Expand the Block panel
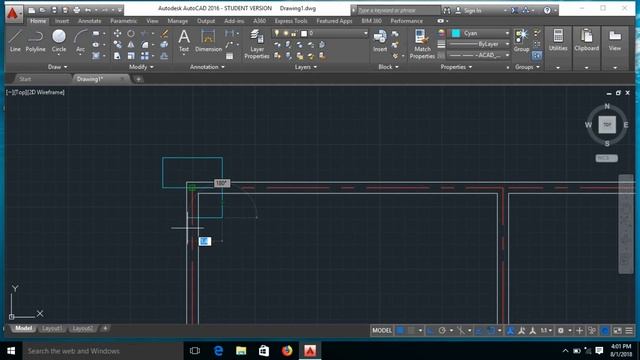 coord(388,67)
